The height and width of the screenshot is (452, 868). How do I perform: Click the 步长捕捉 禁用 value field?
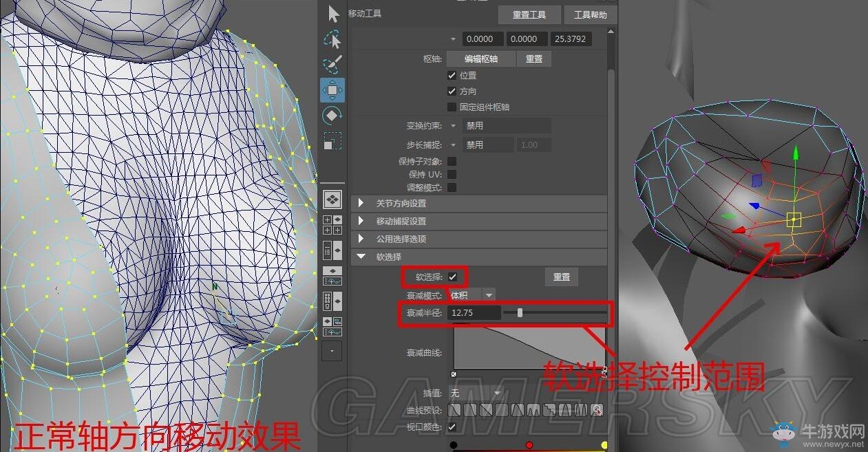click(488, 145)
